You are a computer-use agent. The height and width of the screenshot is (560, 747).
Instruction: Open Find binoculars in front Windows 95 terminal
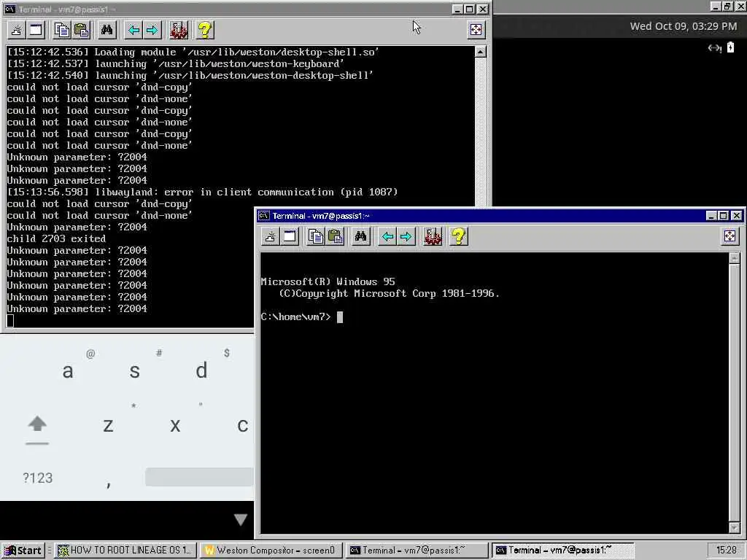coord(360,236)
